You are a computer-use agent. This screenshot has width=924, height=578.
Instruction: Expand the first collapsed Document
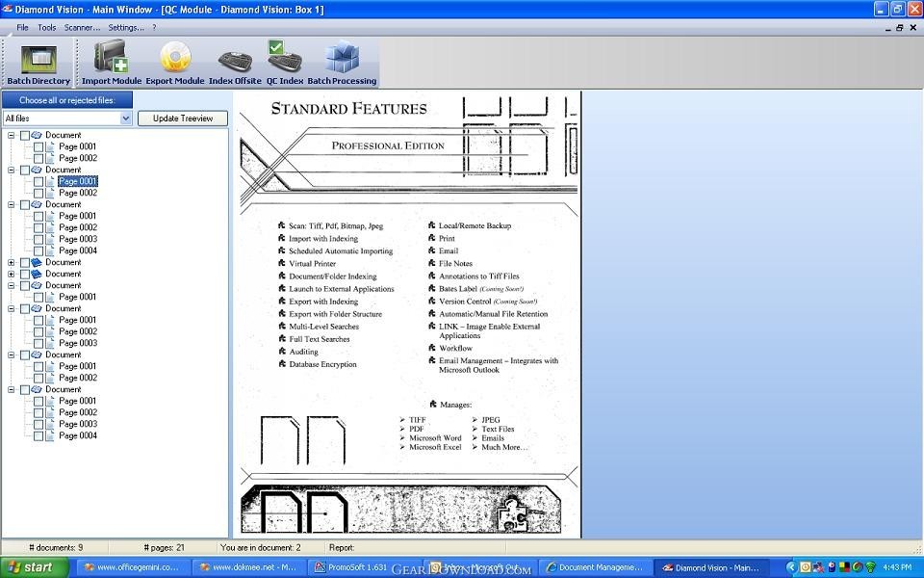click(x=12, y=263)
